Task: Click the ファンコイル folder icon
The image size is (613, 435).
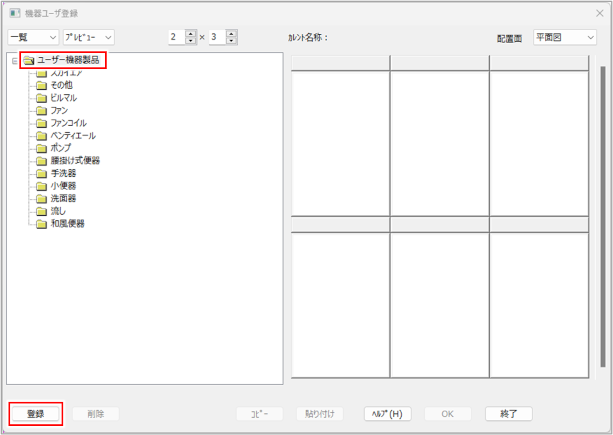Action: pyautogui.click(x=42, y=123)
